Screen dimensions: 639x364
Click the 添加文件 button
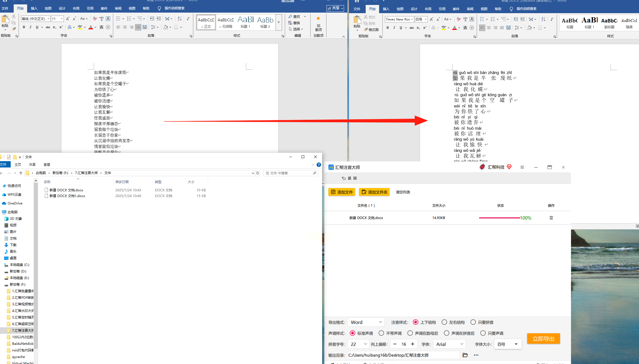coord(342,192)
